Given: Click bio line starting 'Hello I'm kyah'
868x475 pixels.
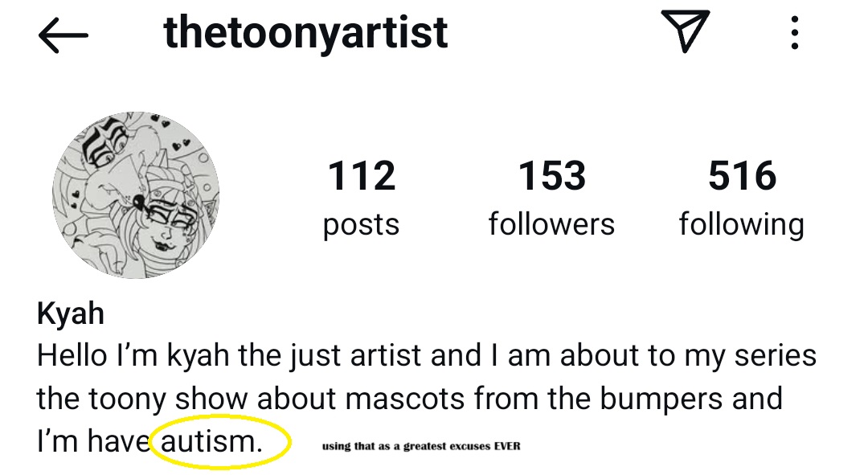Looking at the screenshot, I should point(426,355).
